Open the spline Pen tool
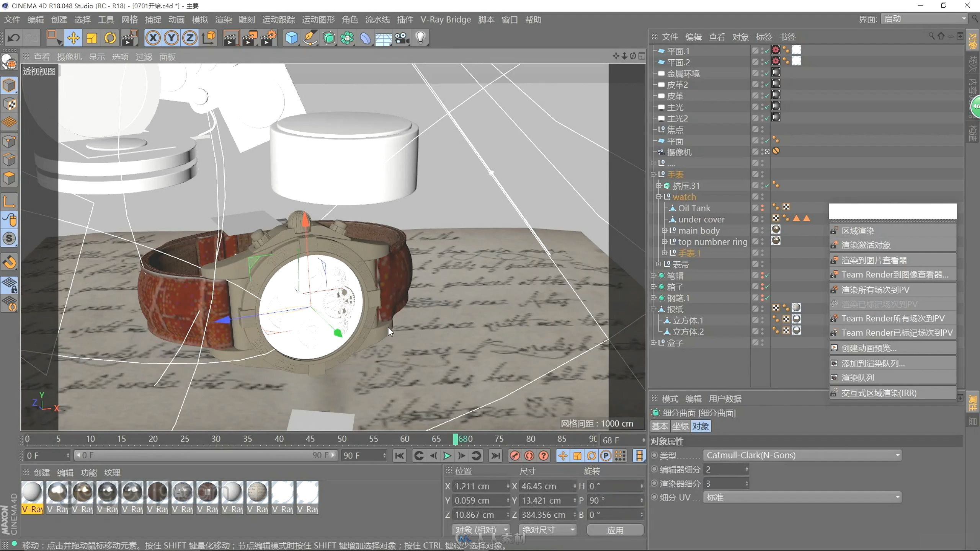The width and height of the screenshot is (980, 551). (310, 38)
